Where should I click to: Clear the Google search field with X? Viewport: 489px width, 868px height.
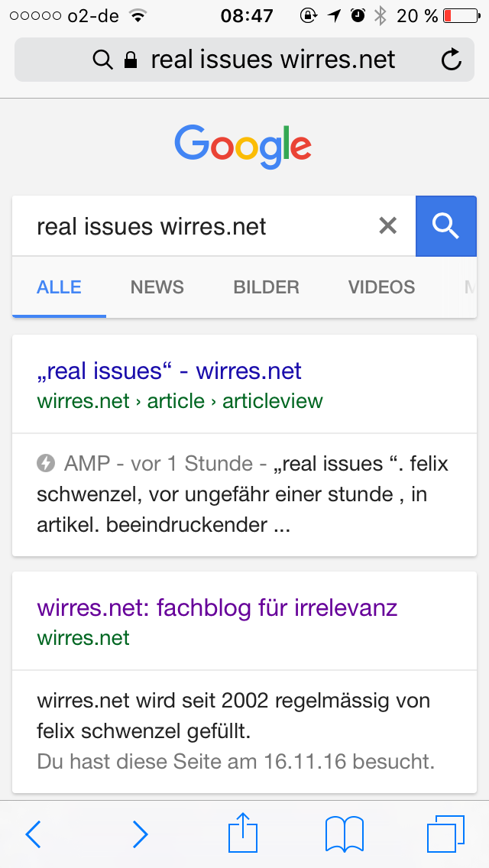point(387,226)
